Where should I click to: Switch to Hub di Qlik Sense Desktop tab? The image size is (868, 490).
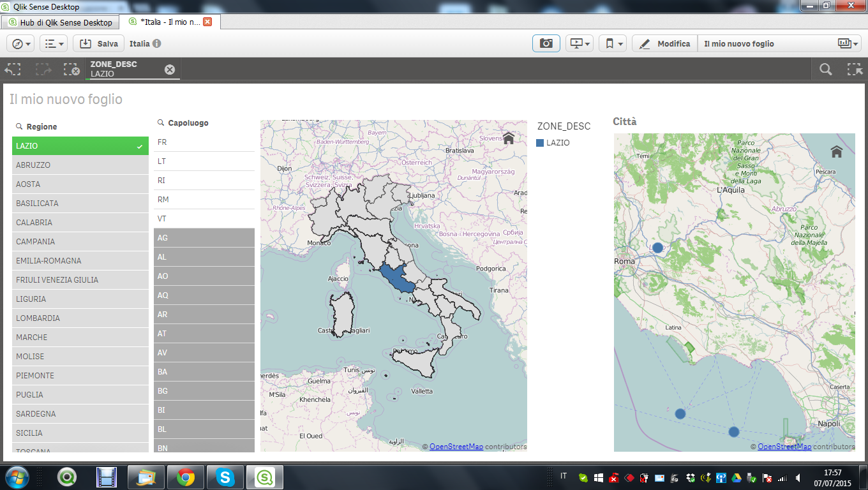[x=61, y=22]
